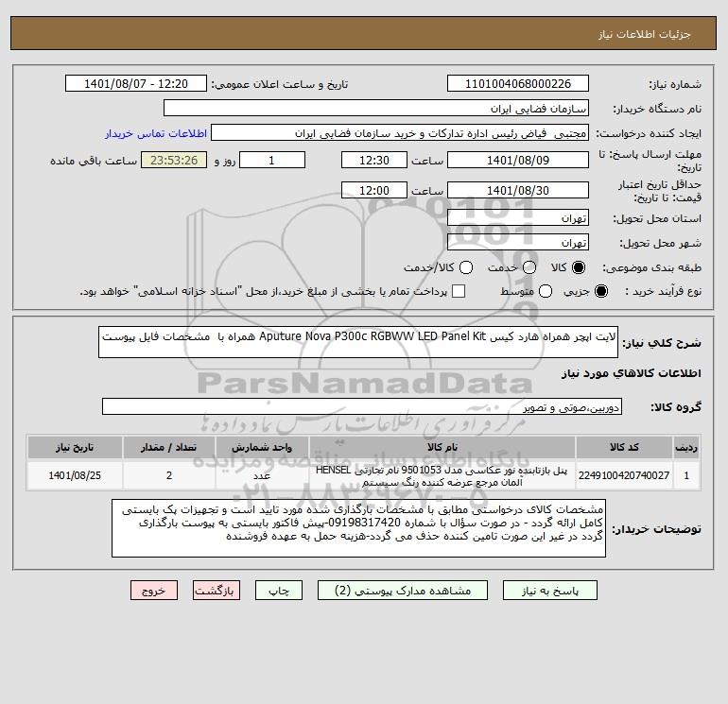Image resolution: width=728 pixels, height=704 pixels.
Task: Click the need date cell 1401/08/25
Action: (75, 475)
